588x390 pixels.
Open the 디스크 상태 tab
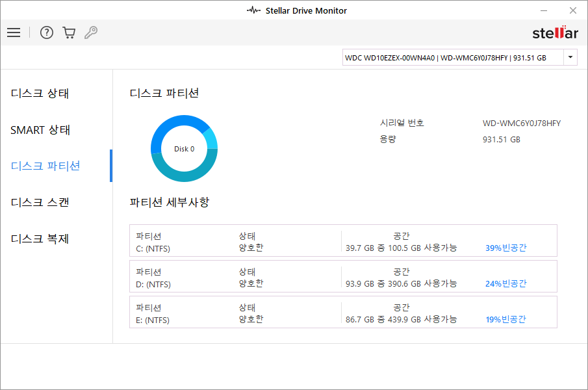click(x=40, y=94)
